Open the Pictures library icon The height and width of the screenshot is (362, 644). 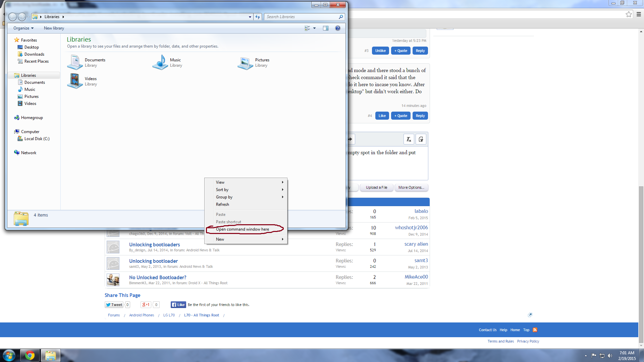(245, 63)
